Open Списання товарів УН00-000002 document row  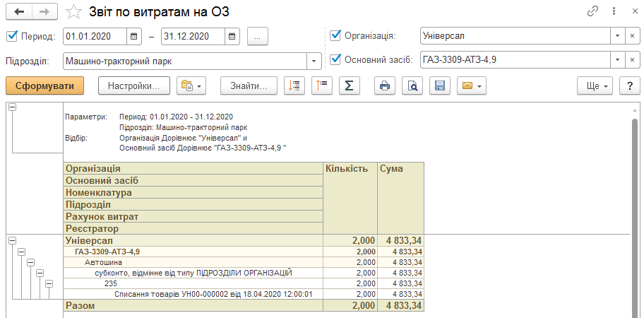[x=193, y=294]
